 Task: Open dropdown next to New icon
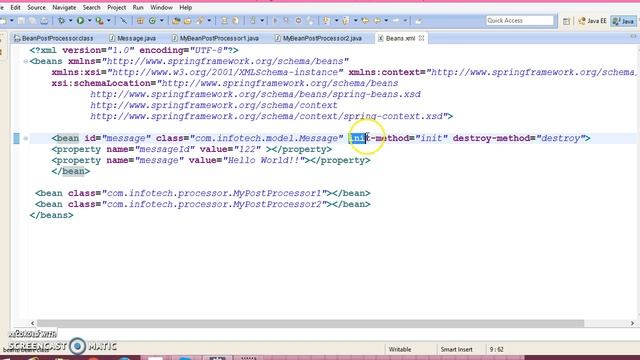coord(11,20)
